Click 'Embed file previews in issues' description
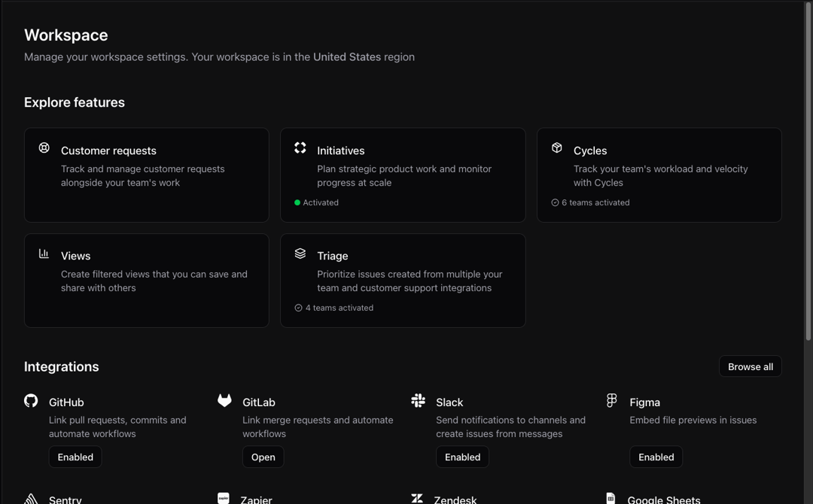The image size is (813, 504). click(693, 420)
